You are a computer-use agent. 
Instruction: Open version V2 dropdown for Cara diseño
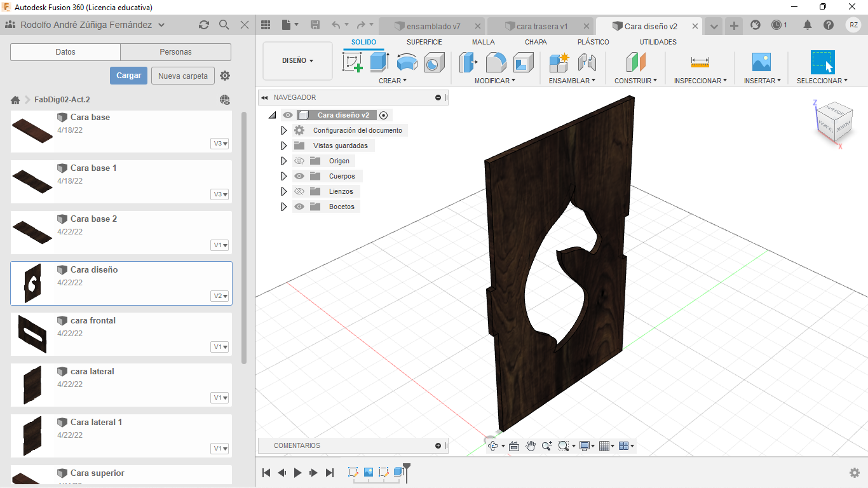pyautogui.click(x=220, y=296)
